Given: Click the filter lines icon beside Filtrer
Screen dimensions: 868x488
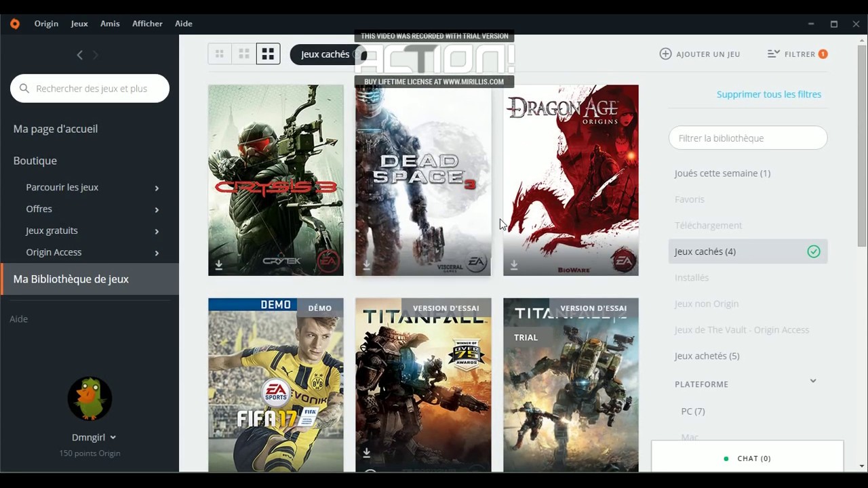Looking at the screenshot, I should coord(774,54).
